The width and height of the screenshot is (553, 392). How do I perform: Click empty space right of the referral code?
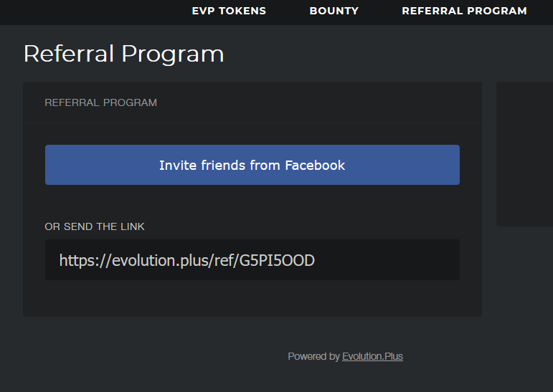387,260
